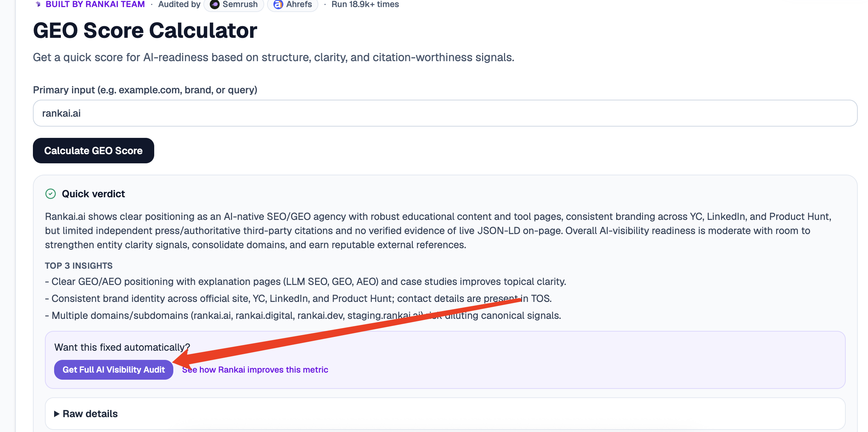Expand the Raw details disclosure triangle
Screen dimensions: 868x432
click(x=57, y=414)
